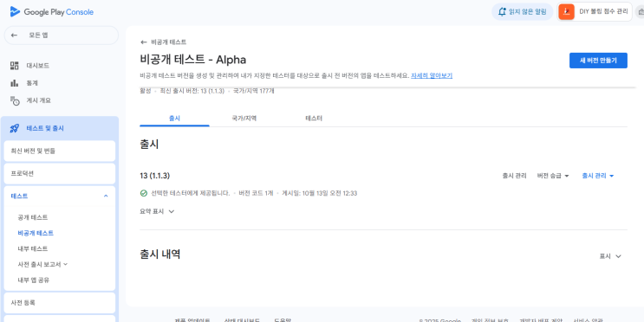Select 내부 테스트 in sidebar

pos(33,248)
